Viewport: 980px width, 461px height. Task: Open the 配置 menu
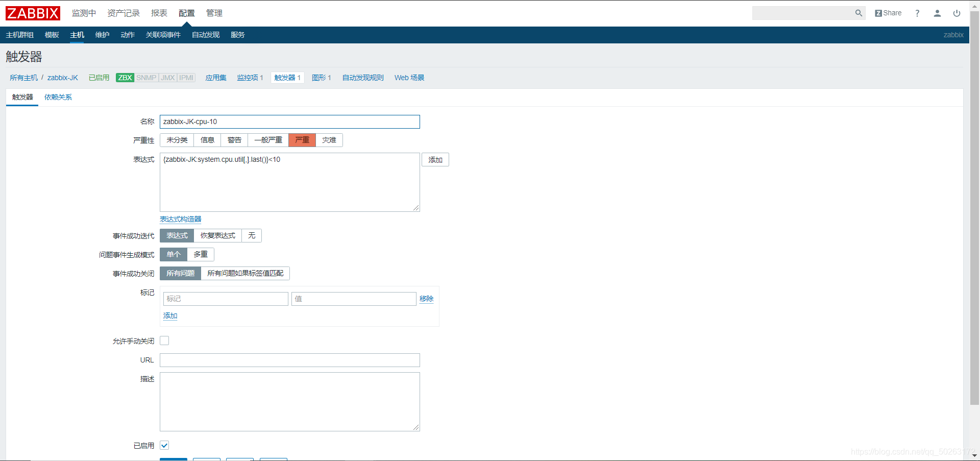[187, 13]
